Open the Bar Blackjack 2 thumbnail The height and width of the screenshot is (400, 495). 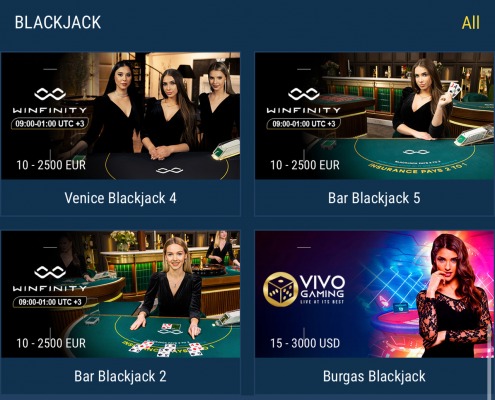pyautogui.click(x=120, y=294)
